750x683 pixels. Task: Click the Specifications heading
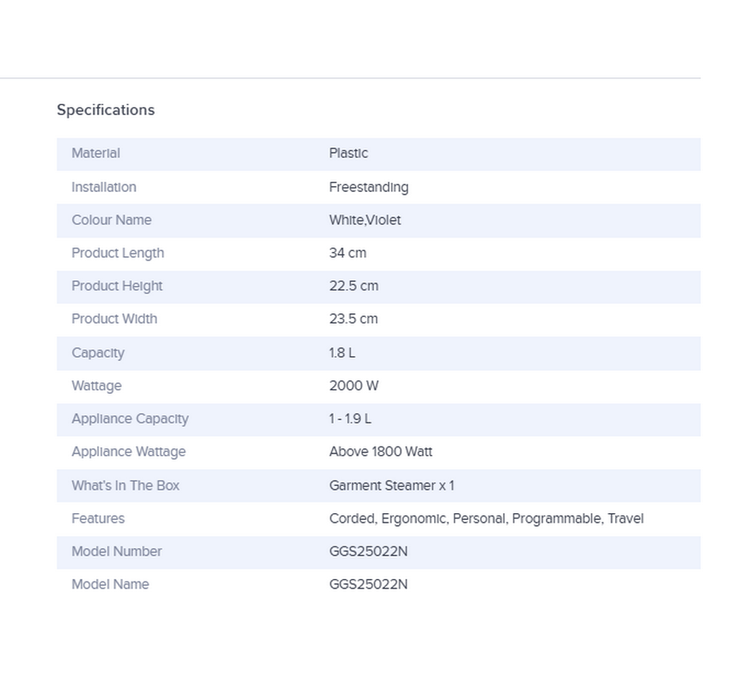(105, 110)
